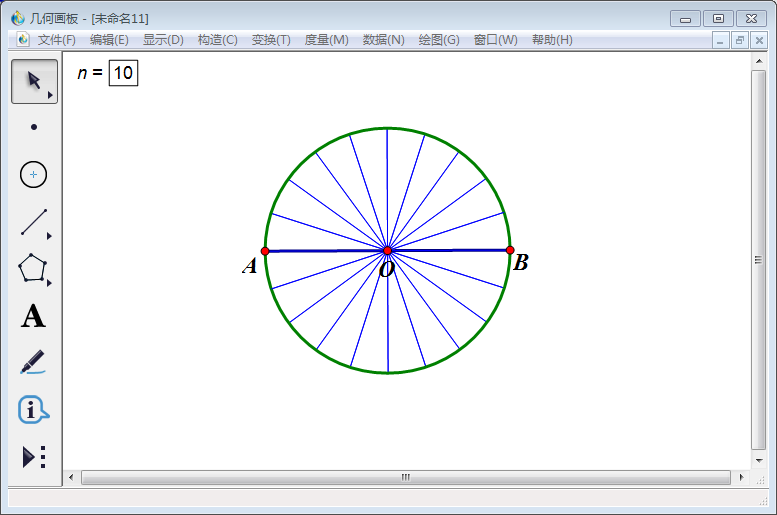777x515 pixels.
Task: Open the Custom tools button
Action: [34, 457]
